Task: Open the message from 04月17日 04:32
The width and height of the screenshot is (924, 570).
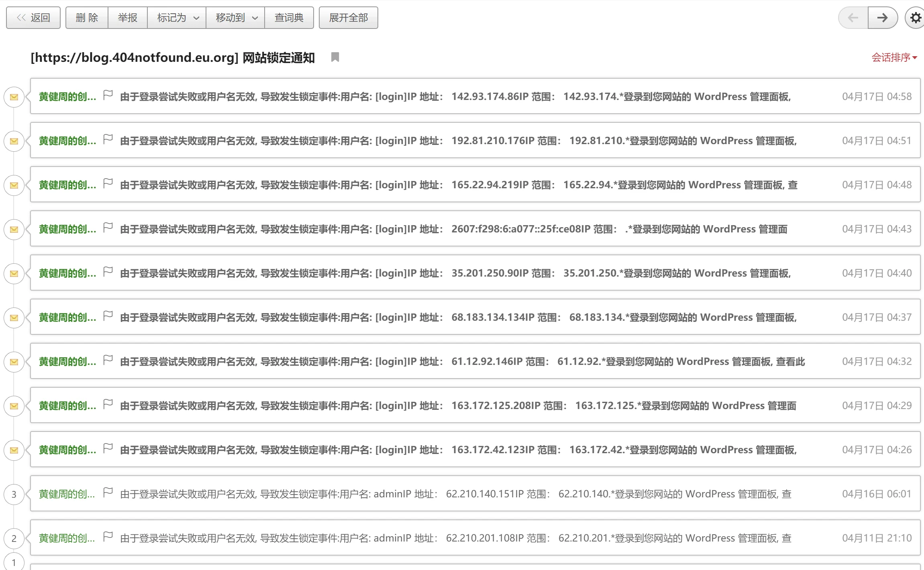Action: click(462, 361)
